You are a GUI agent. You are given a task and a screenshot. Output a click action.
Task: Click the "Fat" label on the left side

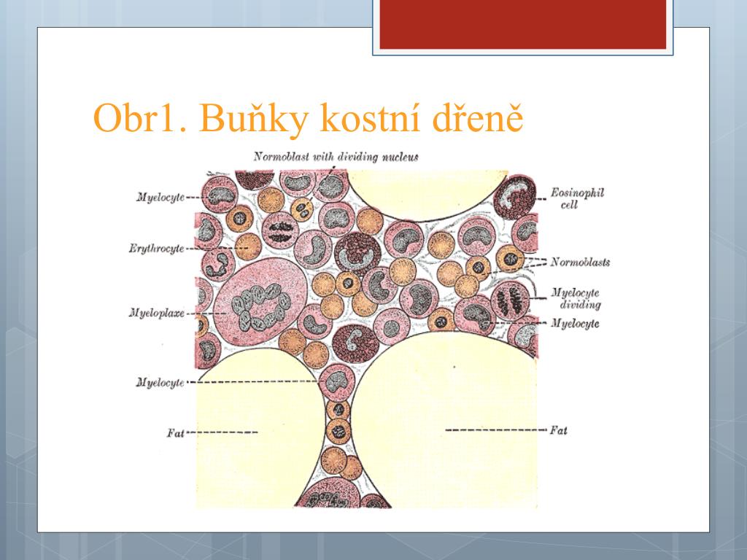(x=175, y=433)
